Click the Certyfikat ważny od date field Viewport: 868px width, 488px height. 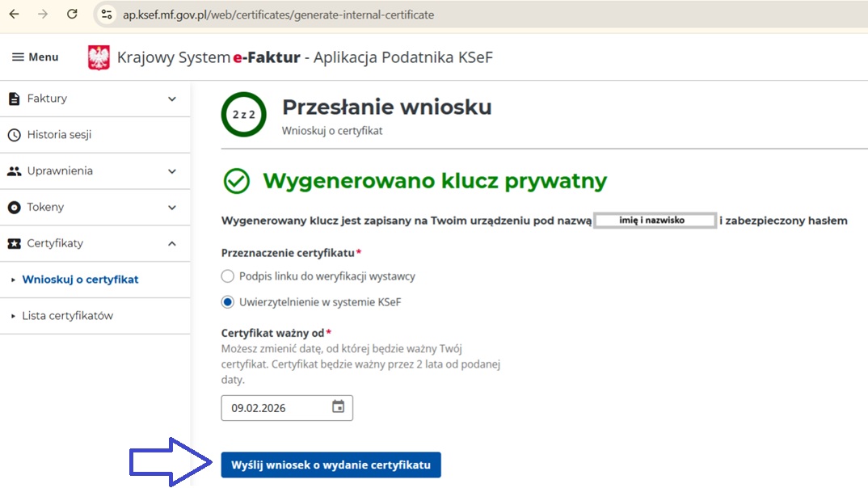point(275,408)
